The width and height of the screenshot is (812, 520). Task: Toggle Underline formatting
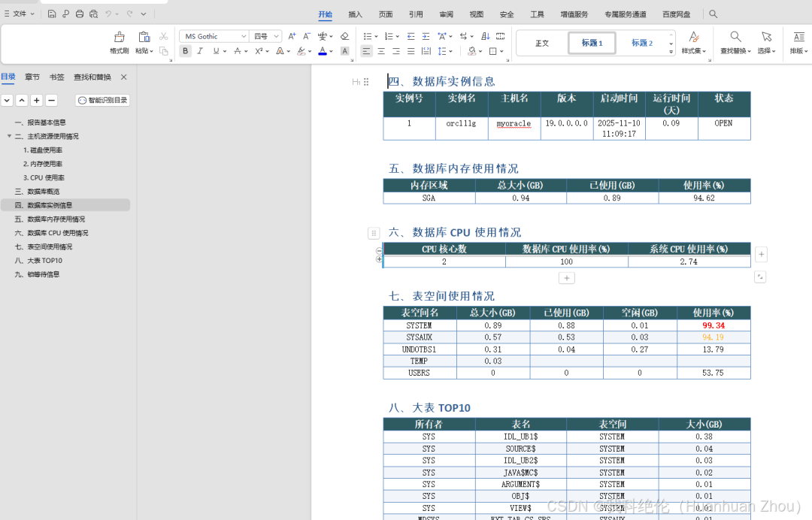click(x=216, y=50)
